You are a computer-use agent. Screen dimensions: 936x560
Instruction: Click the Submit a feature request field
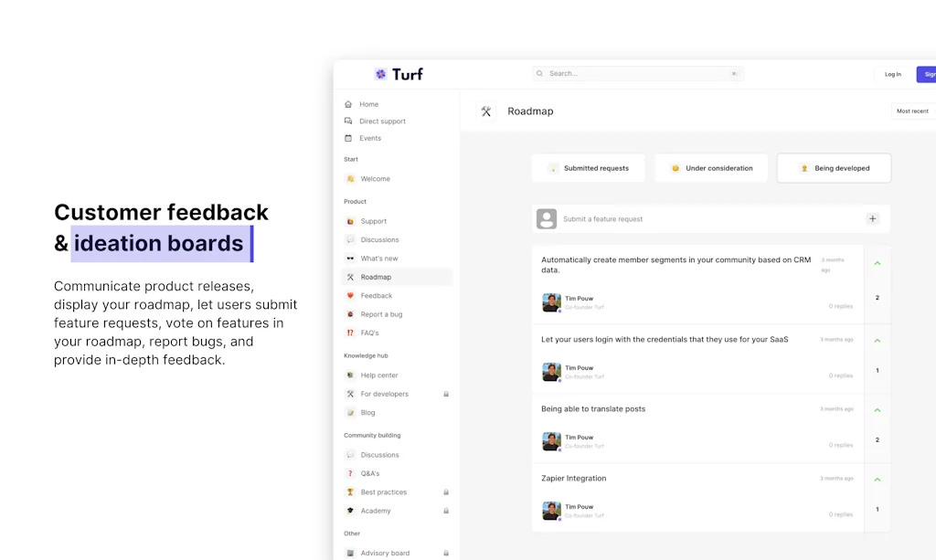(x=640, y=219)
